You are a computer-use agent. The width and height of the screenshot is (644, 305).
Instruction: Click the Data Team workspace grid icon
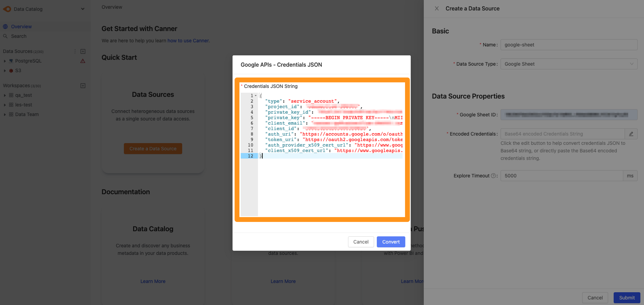tap(11, 114)
